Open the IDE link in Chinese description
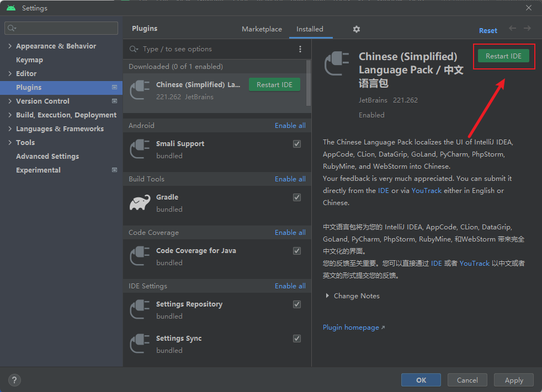Screen dimensions: 542x392 [436, 264]
